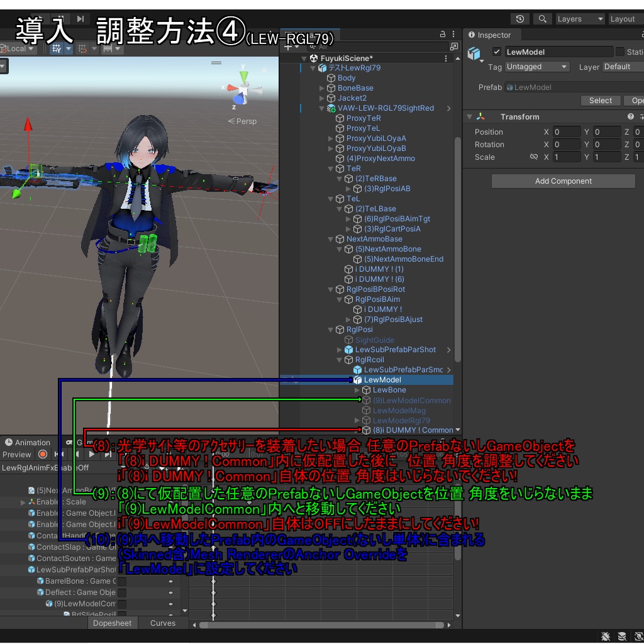Select LewBone in the Hierarchy
This screenshot has width=644, height=644.
pyautogui.click(x=389, y=390)
